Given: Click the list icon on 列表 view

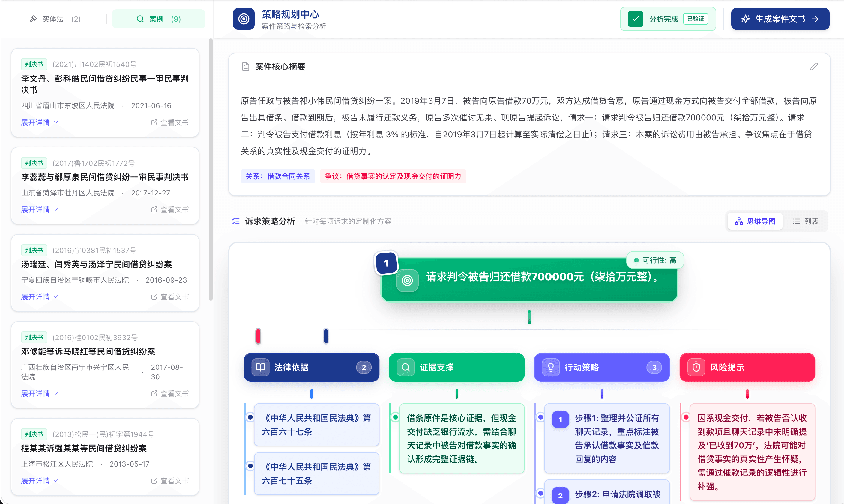Looking at the screenshot, I should click(796, 221).
